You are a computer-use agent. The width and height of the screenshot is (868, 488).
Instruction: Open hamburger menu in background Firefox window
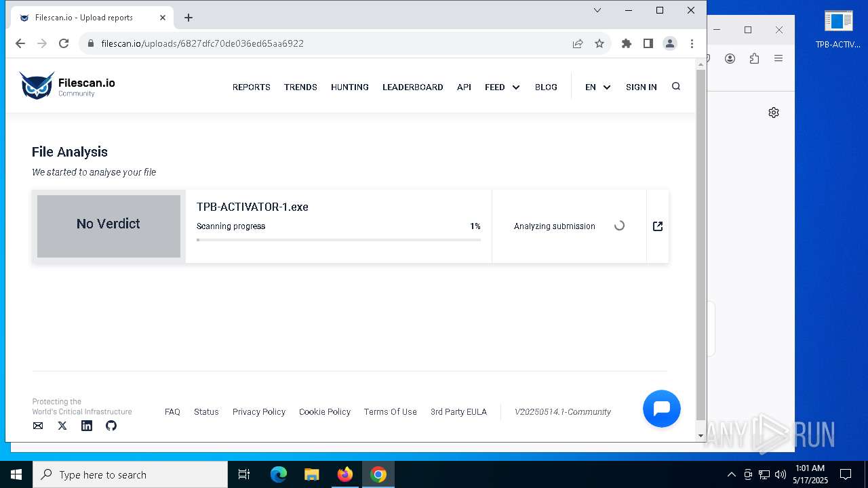[778, 58]
